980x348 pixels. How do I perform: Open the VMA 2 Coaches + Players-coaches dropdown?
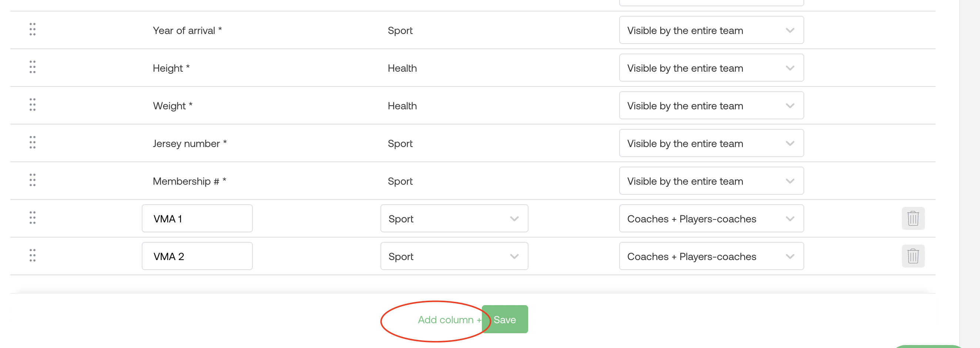(x=711, y=256)
